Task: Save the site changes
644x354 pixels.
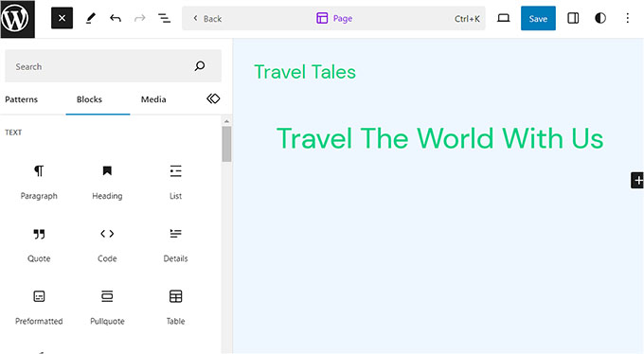Action: coord(538,19)
